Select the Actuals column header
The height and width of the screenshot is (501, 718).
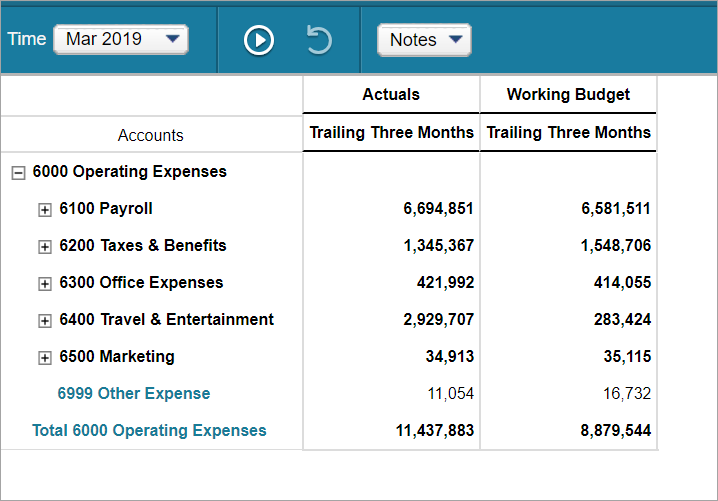391,94
